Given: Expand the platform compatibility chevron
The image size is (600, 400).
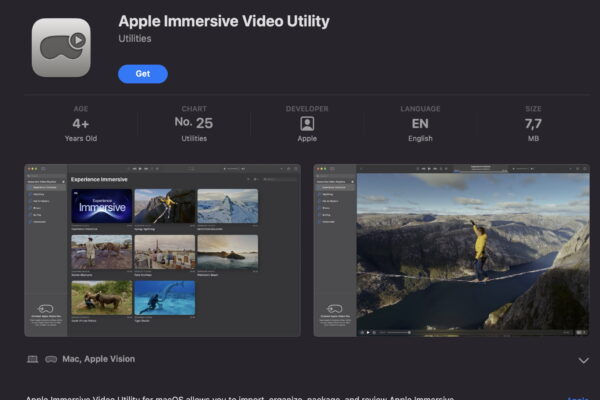Looking at the screenshot, I should [583, 360].
